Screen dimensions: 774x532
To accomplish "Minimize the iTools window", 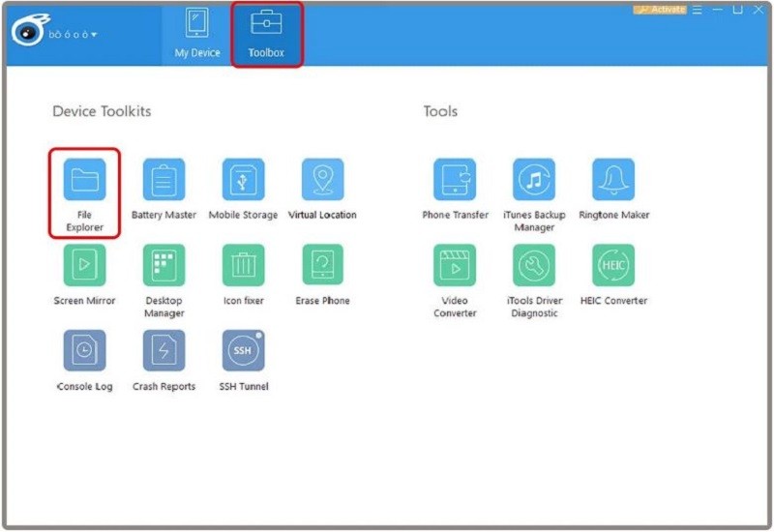I will (x=717, y=10).
